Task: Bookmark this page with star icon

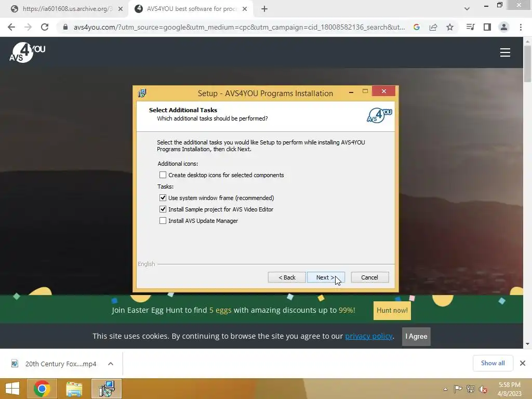Action: (x=450, y=27)
